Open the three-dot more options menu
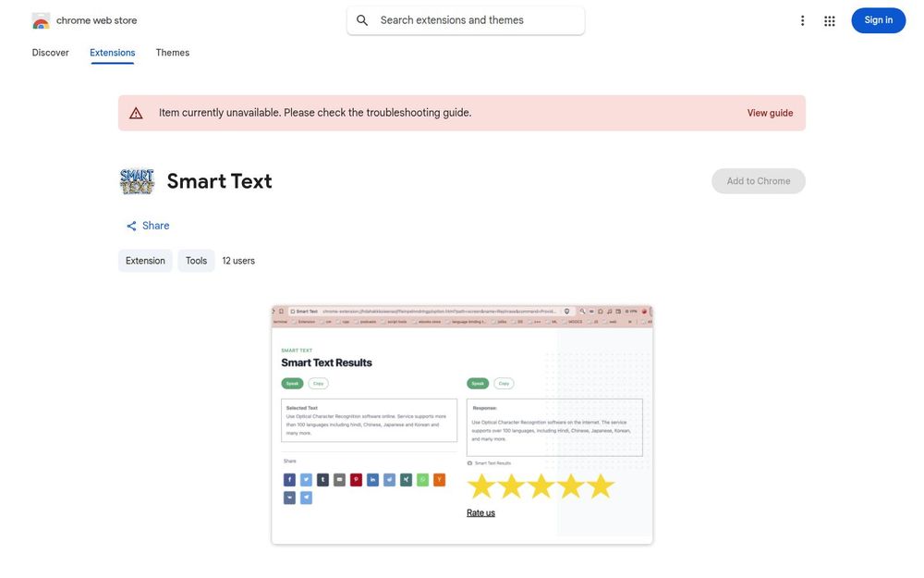 (x=802, y=20)
